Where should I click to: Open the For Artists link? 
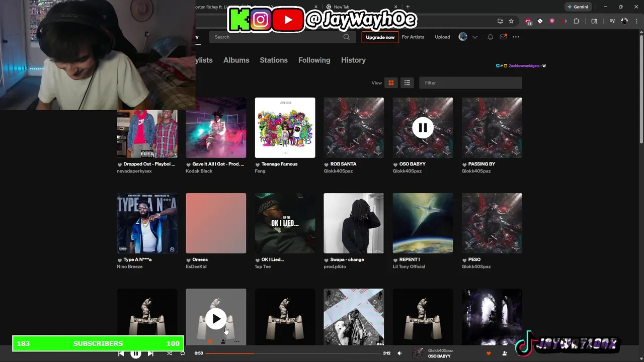413,37
